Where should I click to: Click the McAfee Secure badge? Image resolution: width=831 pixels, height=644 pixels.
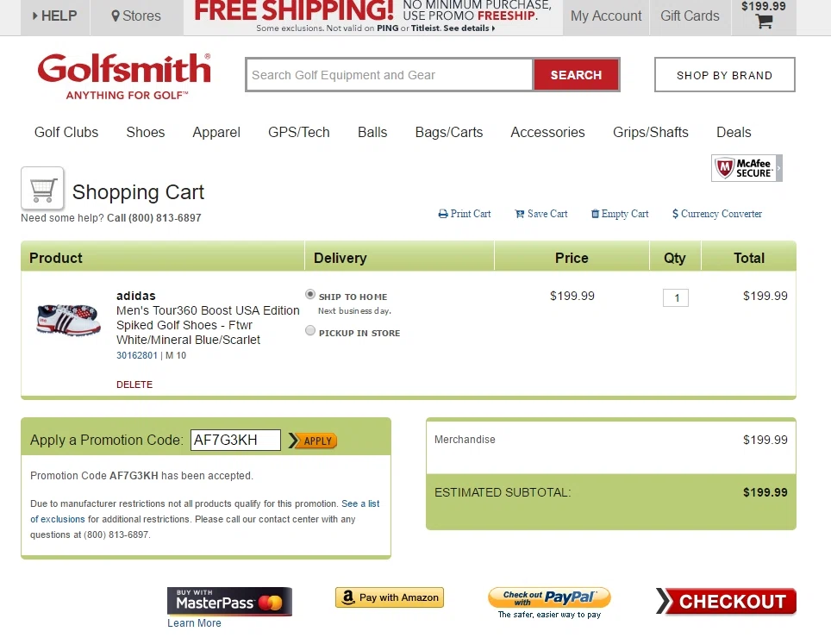[x=747, y=168]
